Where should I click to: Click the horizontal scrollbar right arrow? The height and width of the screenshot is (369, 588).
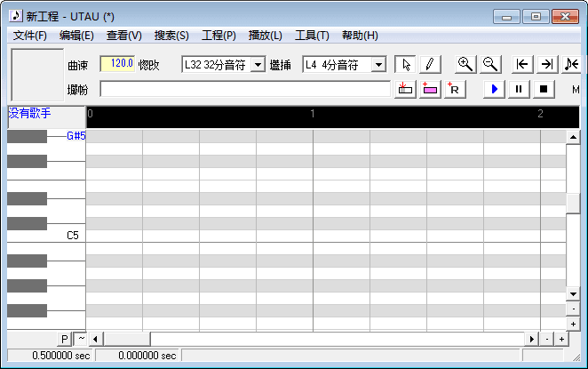pos(533,339)
